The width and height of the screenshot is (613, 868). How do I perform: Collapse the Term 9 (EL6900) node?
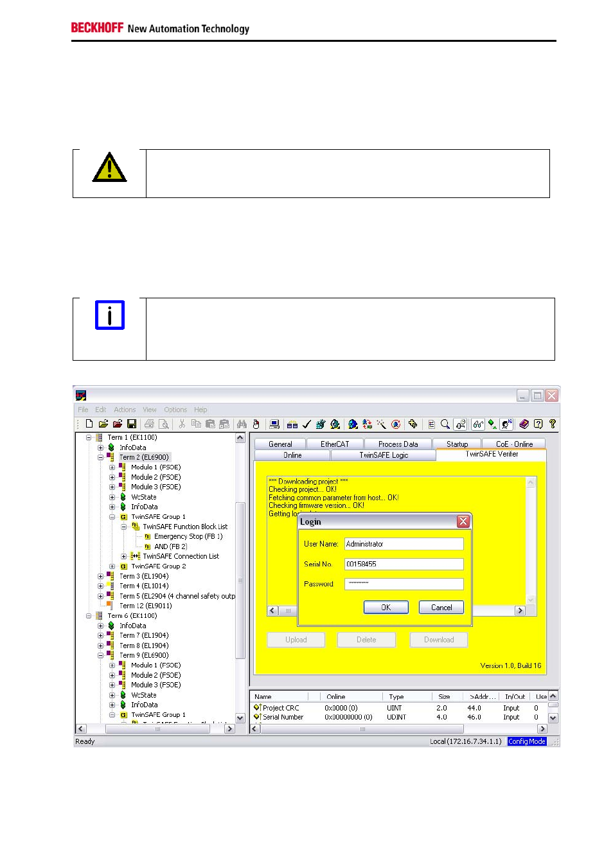coord(100,655)
